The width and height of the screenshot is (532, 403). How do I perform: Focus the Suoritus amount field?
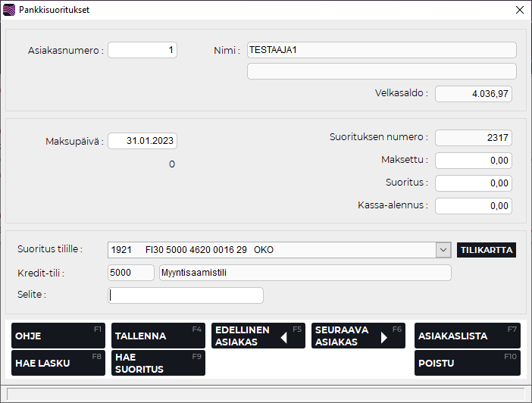[474, 183]
